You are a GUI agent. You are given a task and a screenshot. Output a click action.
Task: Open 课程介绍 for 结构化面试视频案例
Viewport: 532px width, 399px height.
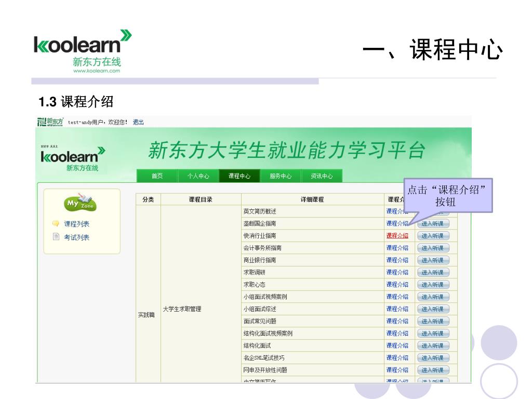pyautogui.click(x=397, y=334)
